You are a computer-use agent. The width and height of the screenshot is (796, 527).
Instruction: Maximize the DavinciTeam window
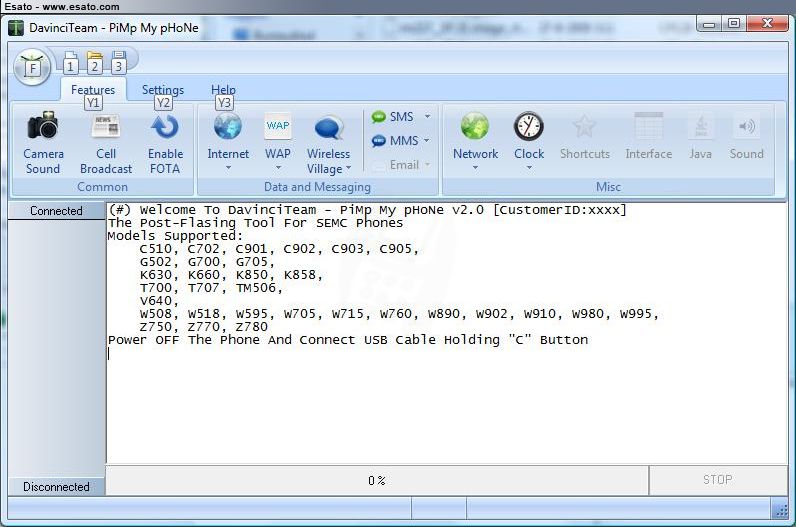[734, 23]
